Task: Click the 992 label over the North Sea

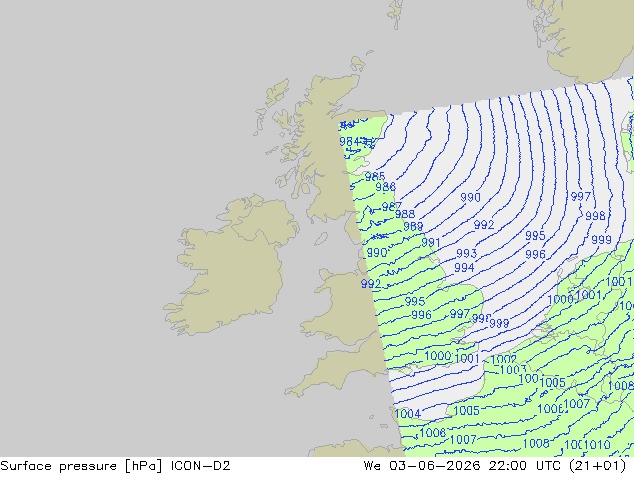Action: click(x=484, y=225)
